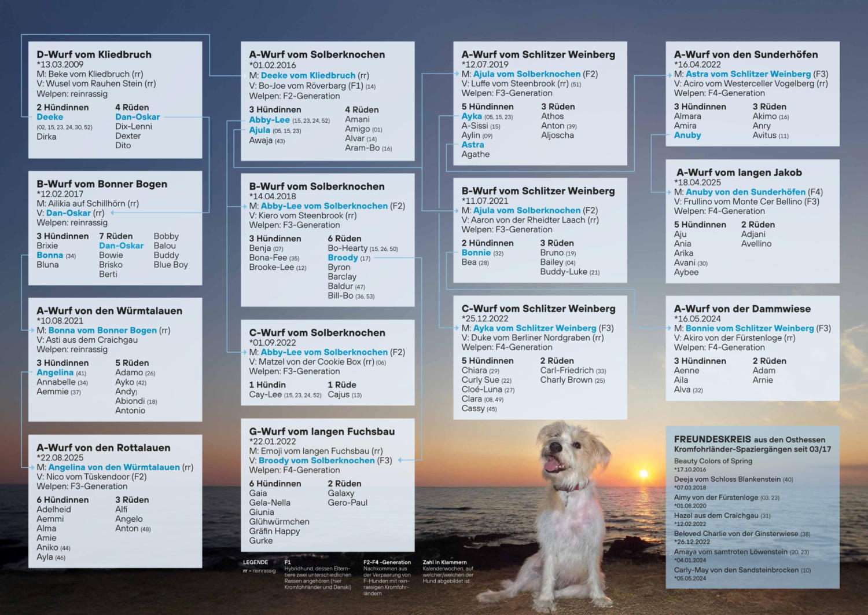Click puppy Broody in B-Wurf vom Solberknochen

point(343,258)
